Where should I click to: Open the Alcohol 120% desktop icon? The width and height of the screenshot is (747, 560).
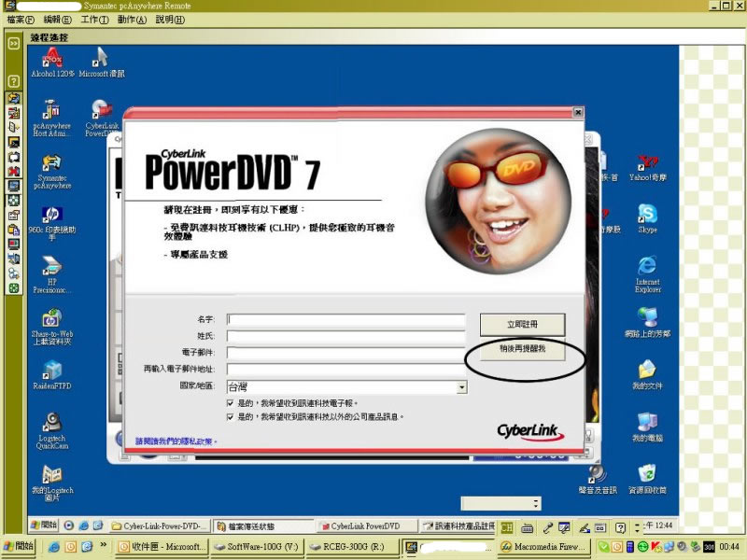point(52,63)
